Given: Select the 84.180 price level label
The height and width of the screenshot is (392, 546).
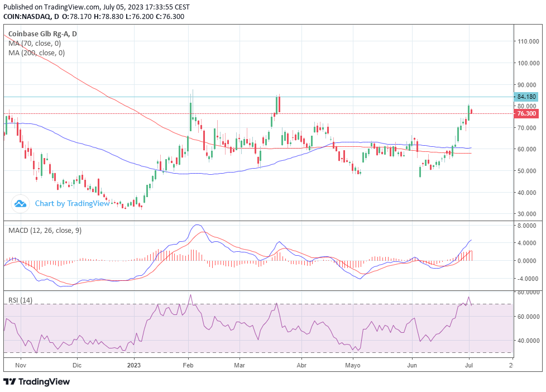Looking at the screenshot, I should tap(526, 97).
